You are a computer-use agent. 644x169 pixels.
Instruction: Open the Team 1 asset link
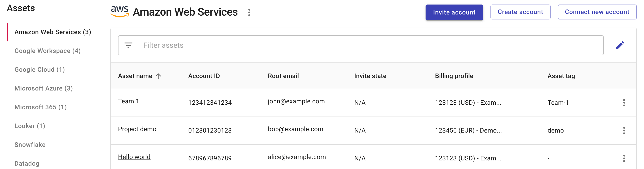[x=128, y=101]
